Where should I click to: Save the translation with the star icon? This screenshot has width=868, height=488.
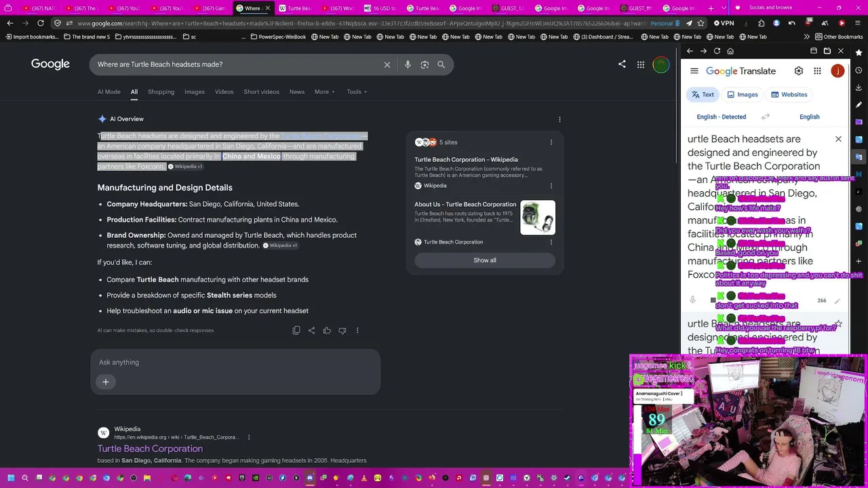(x=838, y=325)
